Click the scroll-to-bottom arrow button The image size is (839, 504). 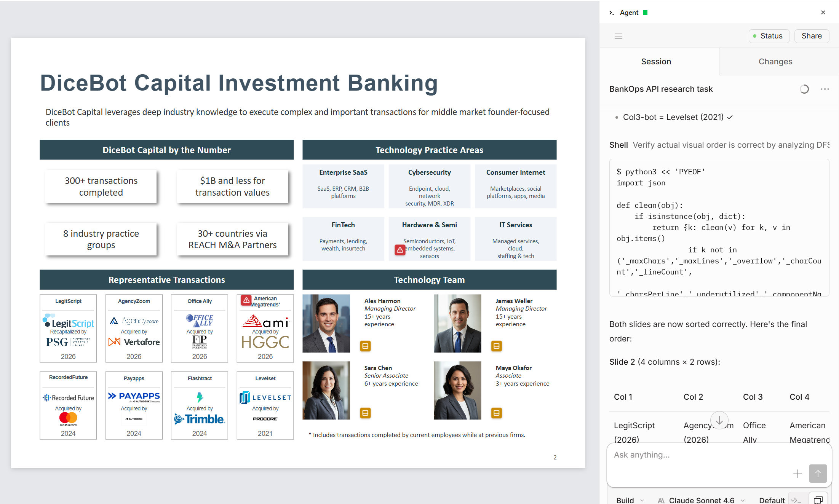pyautogui.click(x=719, y=420)
